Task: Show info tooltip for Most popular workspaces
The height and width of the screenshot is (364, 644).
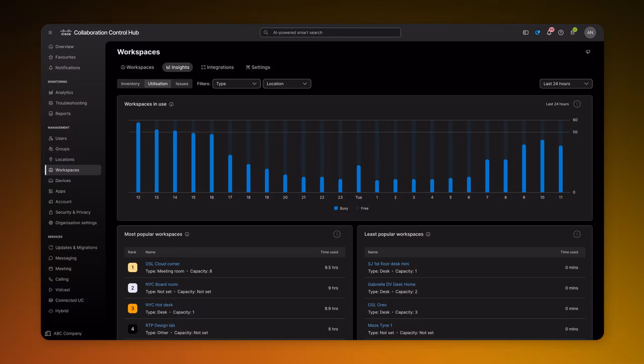Action: 187,234
